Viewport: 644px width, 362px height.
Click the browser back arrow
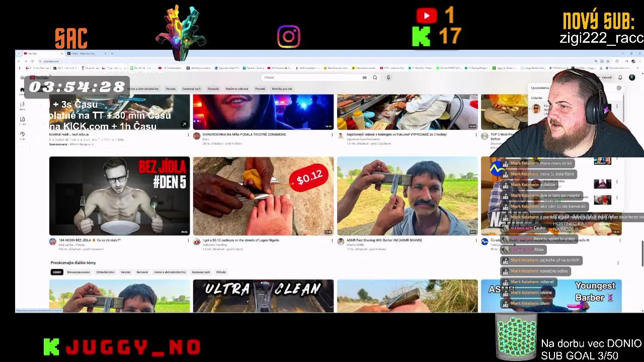click(20, 61)
